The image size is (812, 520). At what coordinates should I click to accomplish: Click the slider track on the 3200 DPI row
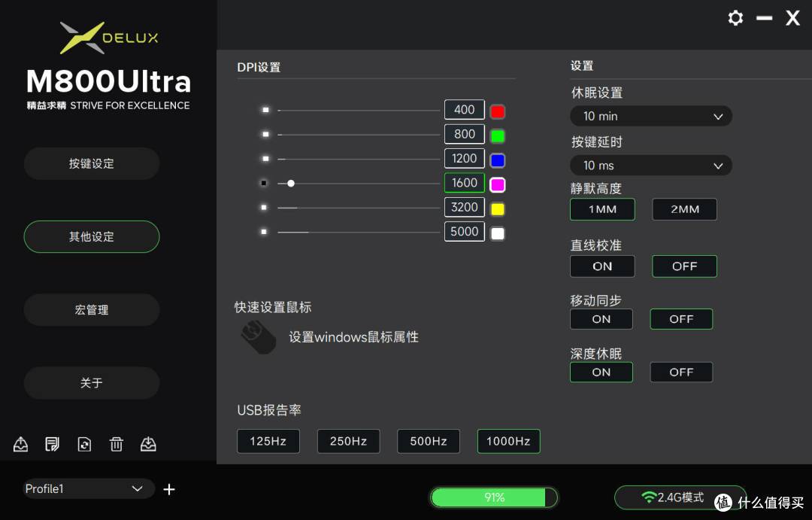point(359,208)
